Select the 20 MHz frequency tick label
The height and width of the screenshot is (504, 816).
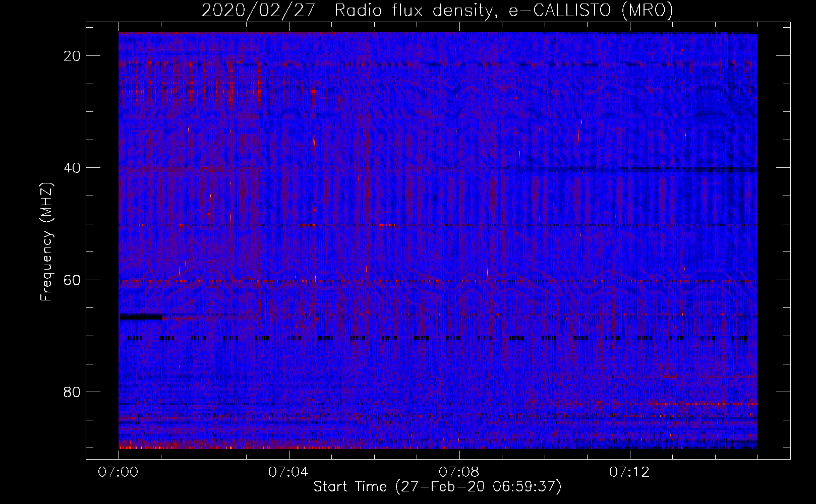coord(73,55)
